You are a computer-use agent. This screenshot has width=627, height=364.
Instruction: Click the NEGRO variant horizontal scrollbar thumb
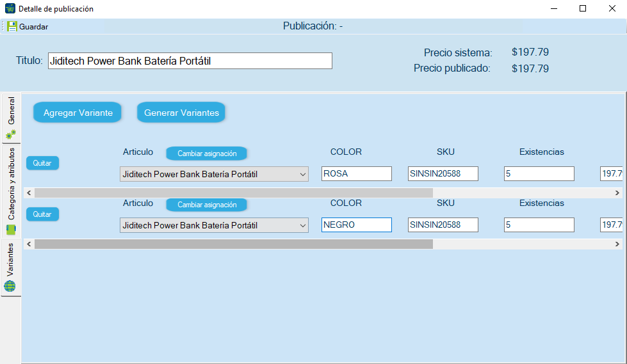click(234, 244)
